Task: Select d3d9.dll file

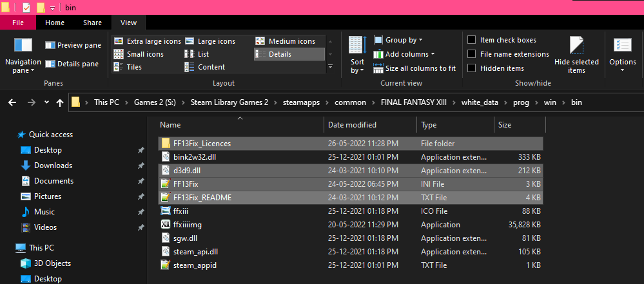Action: click(x=350, y=170)
